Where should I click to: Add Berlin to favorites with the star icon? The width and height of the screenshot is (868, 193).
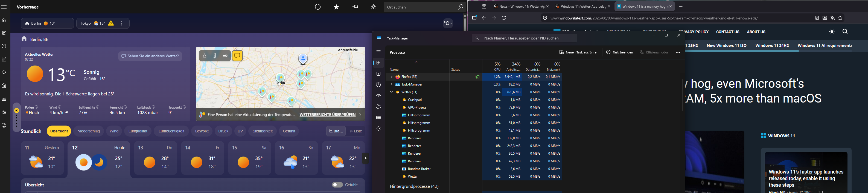tap(336, 7)
